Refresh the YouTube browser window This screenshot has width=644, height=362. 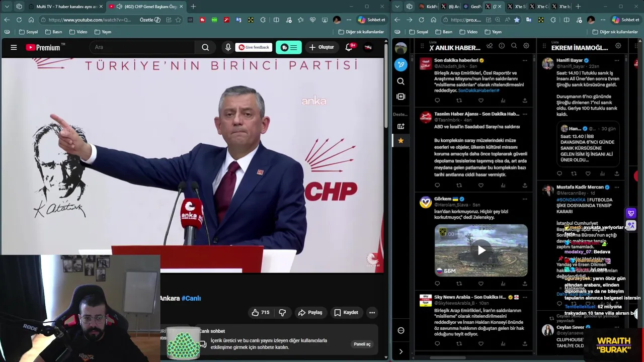[19, 20]
